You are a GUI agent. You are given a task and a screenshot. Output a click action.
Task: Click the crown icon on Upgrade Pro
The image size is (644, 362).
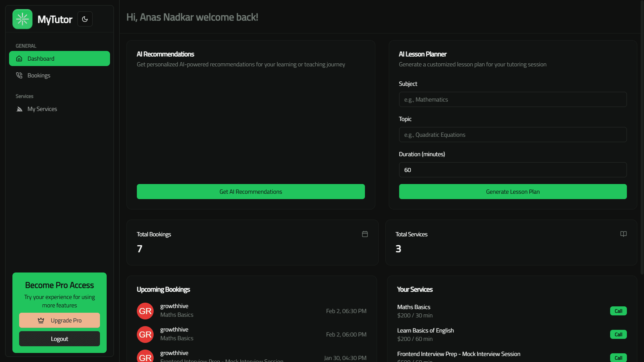coord(41,320)
